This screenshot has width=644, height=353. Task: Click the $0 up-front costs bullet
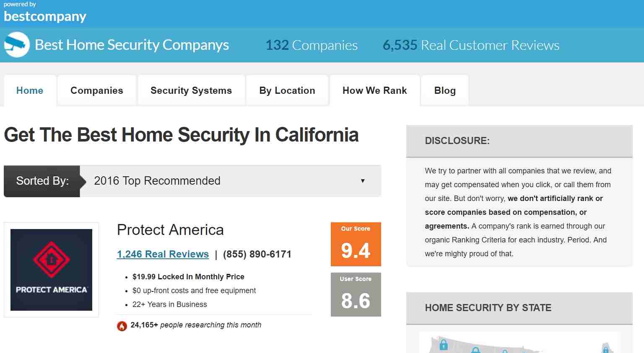click(x=194, y=291)
